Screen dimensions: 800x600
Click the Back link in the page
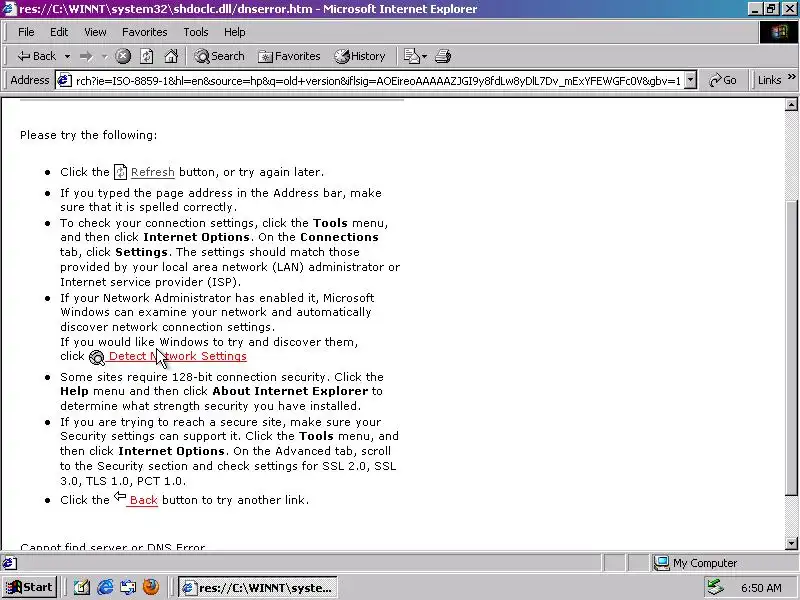click(143, 500)
